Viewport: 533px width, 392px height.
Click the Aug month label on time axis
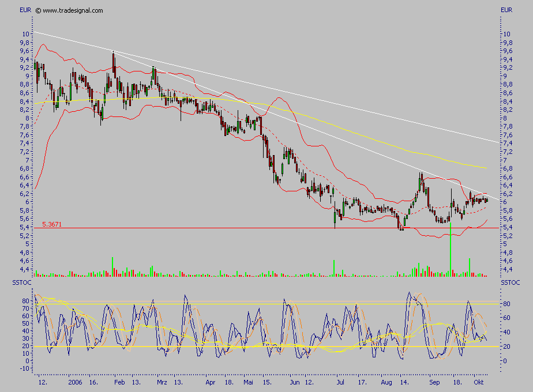[x=386, y=382]
